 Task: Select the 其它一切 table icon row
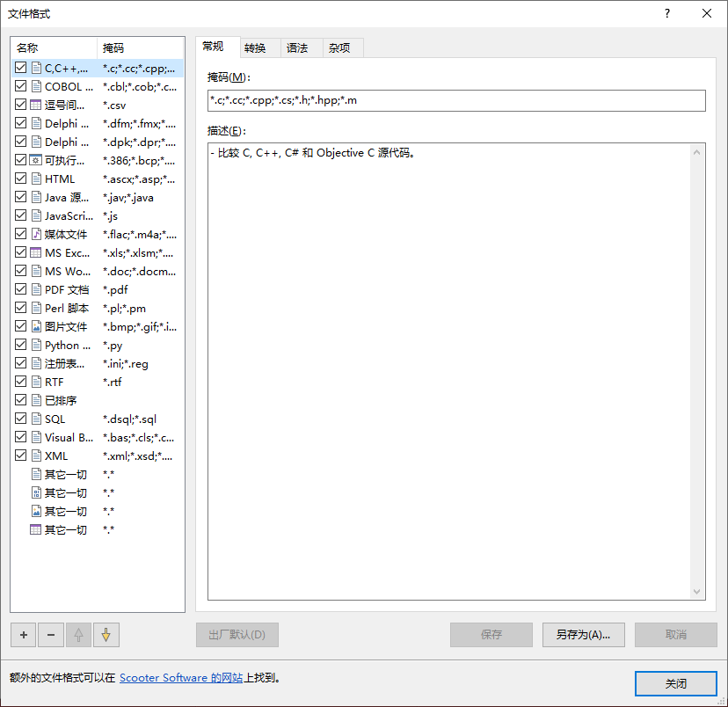(98, 529)
